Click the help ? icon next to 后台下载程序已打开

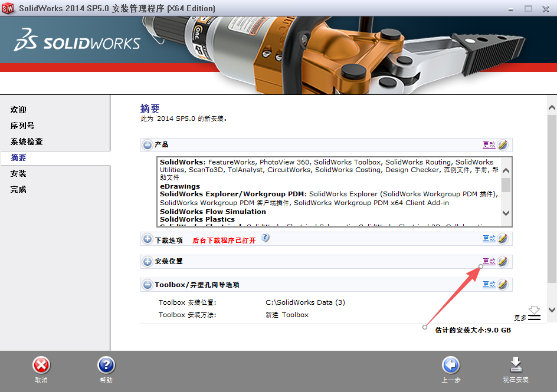(x=265, y=237)
